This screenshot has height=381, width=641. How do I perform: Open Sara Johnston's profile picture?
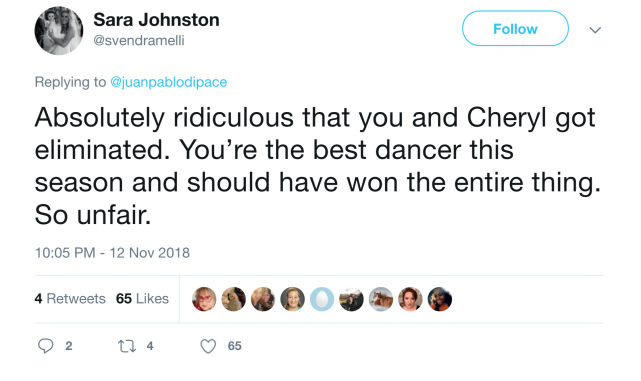[x=58, y=31]
